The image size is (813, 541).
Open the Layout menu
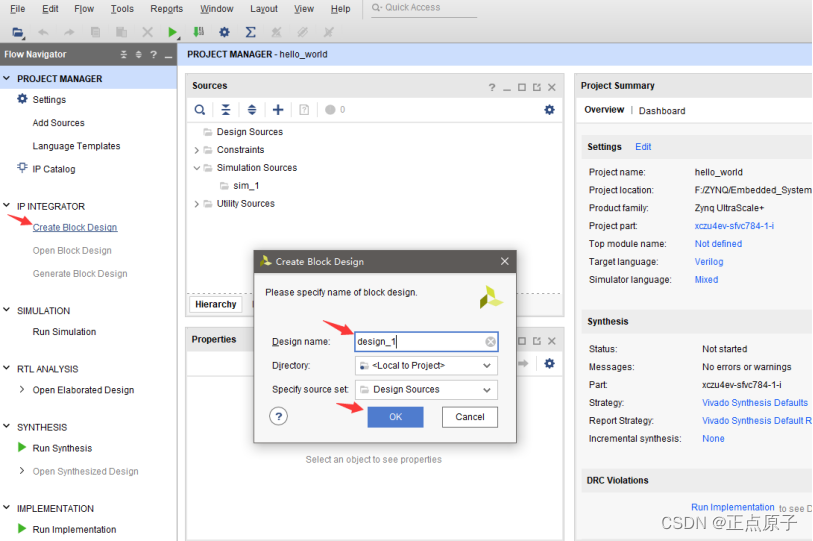[x=264, y=9]
